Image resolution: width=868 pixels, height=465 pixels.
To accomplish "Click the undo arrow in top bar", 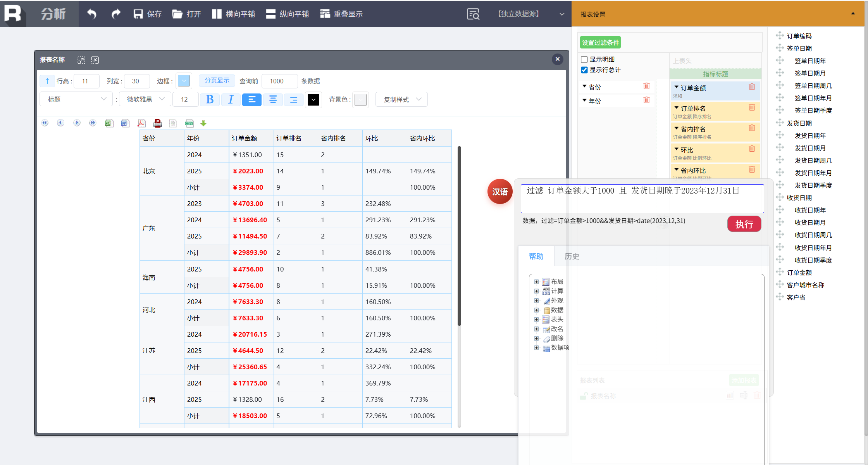I will (91, 14).
